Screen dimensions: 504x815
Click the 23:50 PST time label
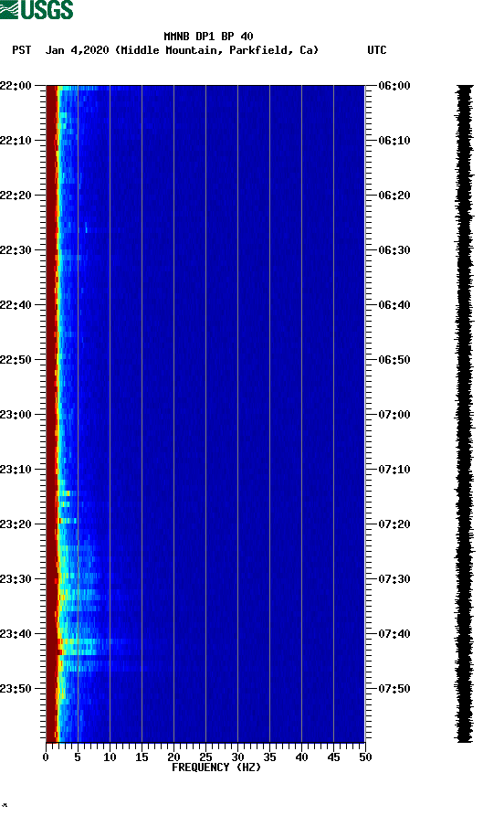[x=16, y=689]
